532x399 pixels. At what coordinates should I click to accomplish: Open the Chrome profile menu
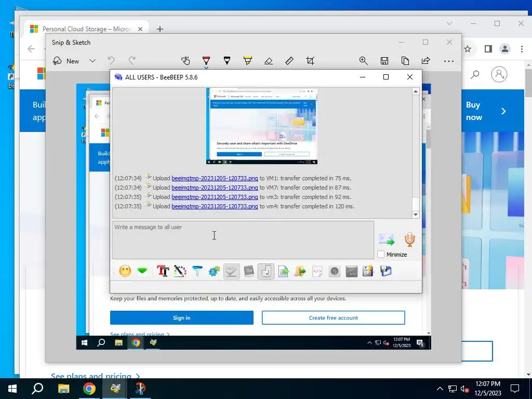click(x=505, y=49)
